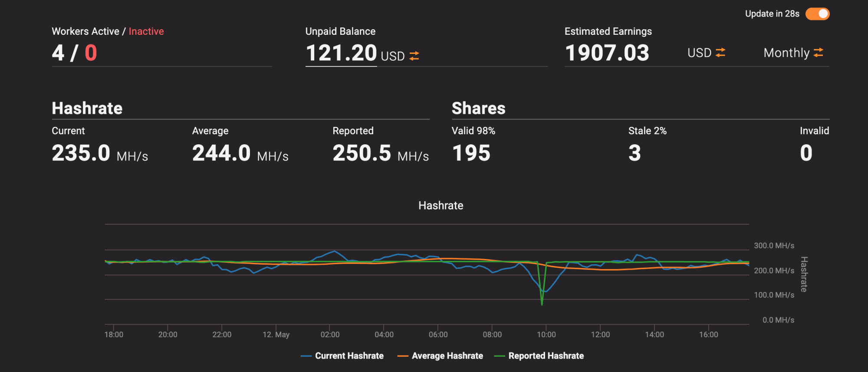Viewport: 868px width, 372px height.
Task: Toggle the auto-update switch
Action: click(x=817, y=14)
